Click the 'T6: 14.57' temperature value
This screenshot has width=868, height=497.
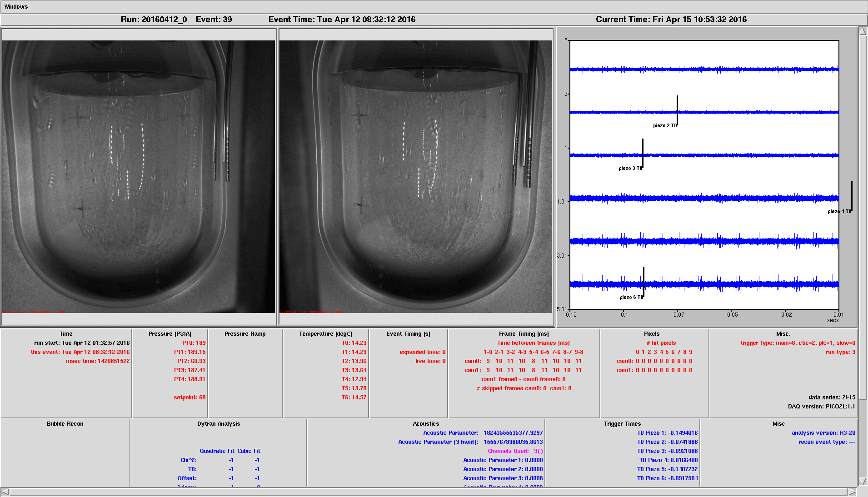coord(354,398)
